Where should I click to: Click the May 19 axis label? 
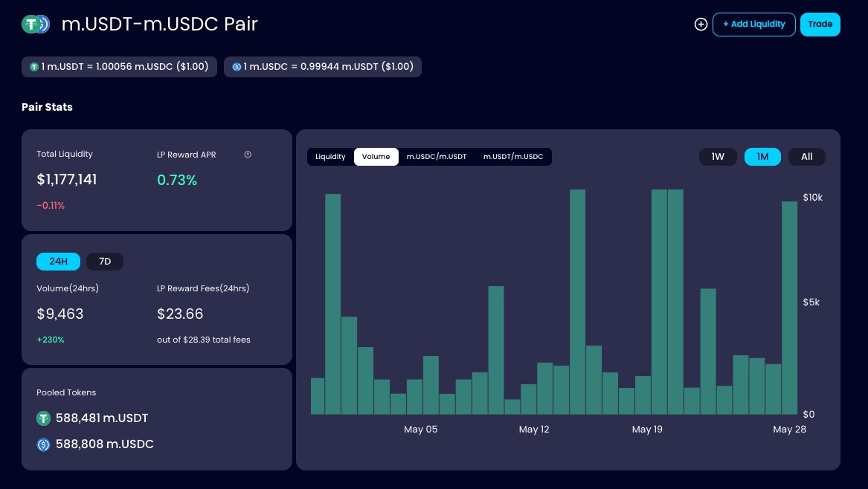click(x=647, y=430)
